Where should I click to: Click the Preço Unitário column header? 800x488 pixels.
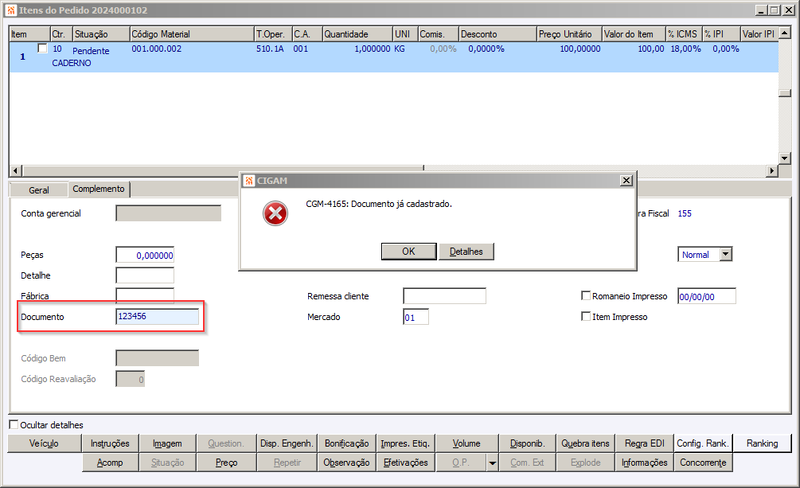pos(569,34)
